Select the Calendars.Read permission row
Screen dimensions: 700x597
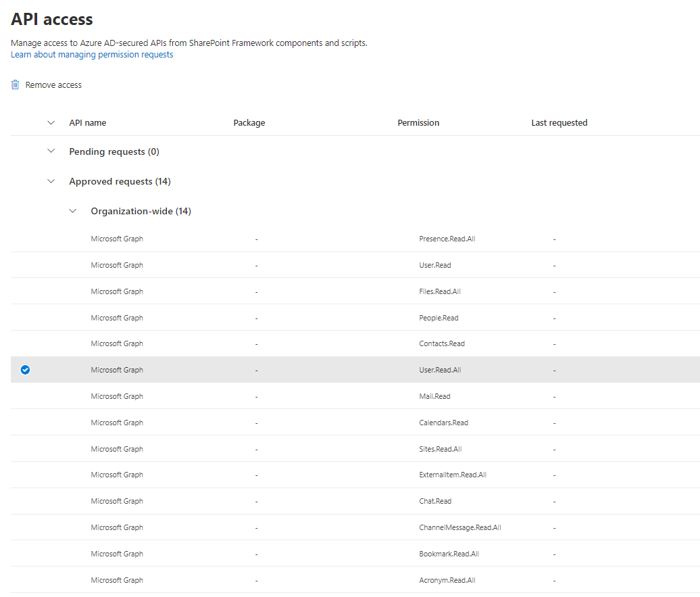click(x=355, y=423)
